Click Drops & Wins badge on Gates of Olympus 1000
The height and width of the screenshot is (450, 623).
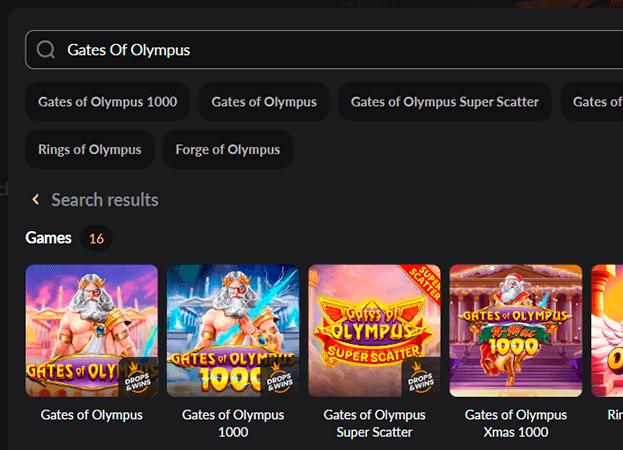pos(280,377)
